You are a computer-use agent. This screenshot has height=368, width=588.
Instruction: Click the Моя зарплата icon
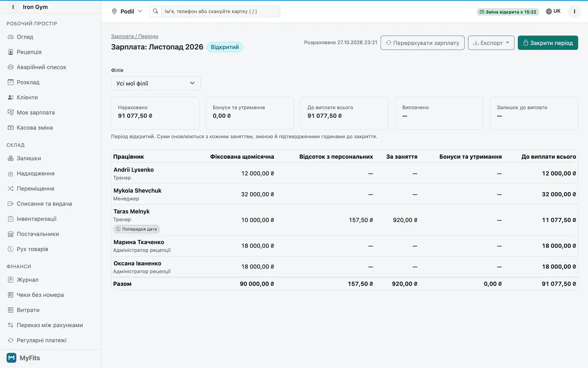[x=11, y=112]
